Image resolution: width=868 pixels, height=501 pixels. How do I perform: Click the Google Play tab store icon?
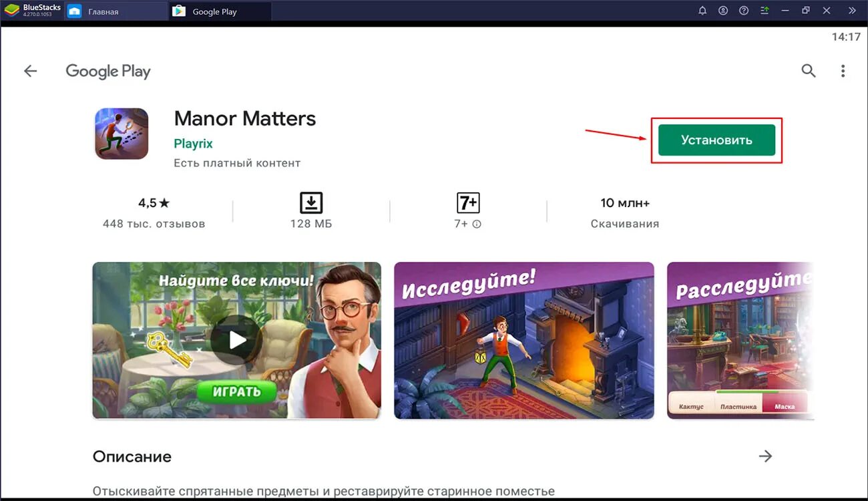point(178,11)
